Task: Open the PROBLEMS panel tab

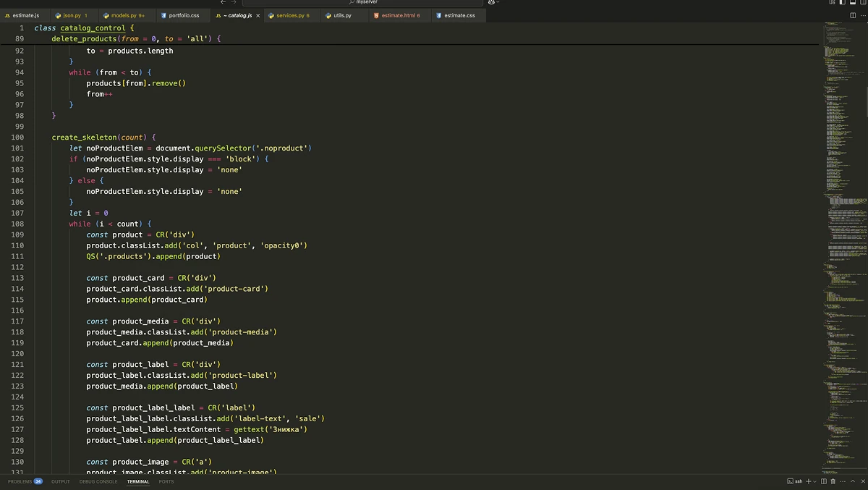Action: 20,481
